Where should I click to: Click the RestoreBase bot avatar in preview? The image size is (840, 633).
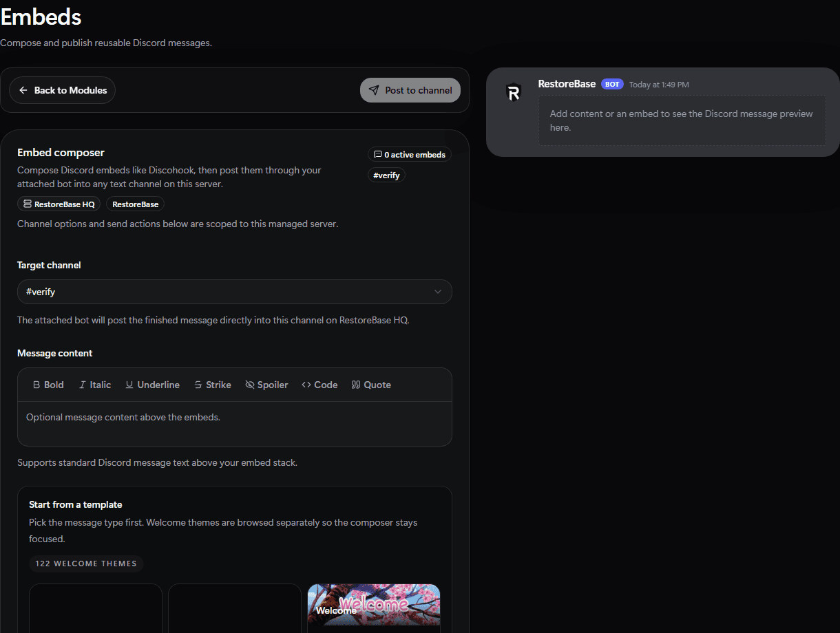point(514,92)
